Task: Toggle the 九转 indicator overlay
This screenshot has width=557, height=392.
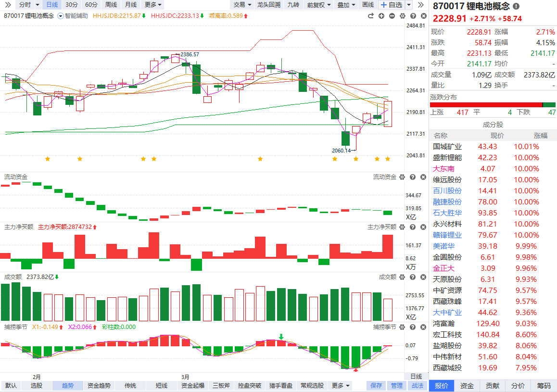Action: (293, 5)
